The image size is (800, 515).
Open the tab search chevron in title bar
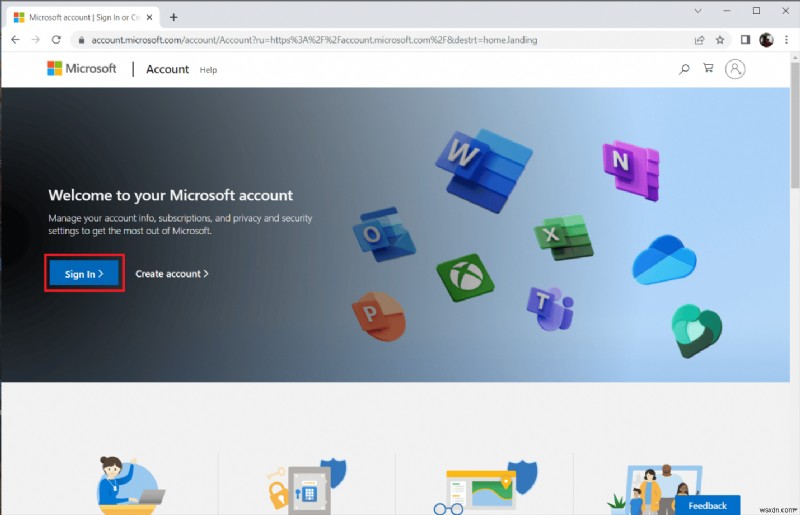pyautogui.click(x=698, y=11)
